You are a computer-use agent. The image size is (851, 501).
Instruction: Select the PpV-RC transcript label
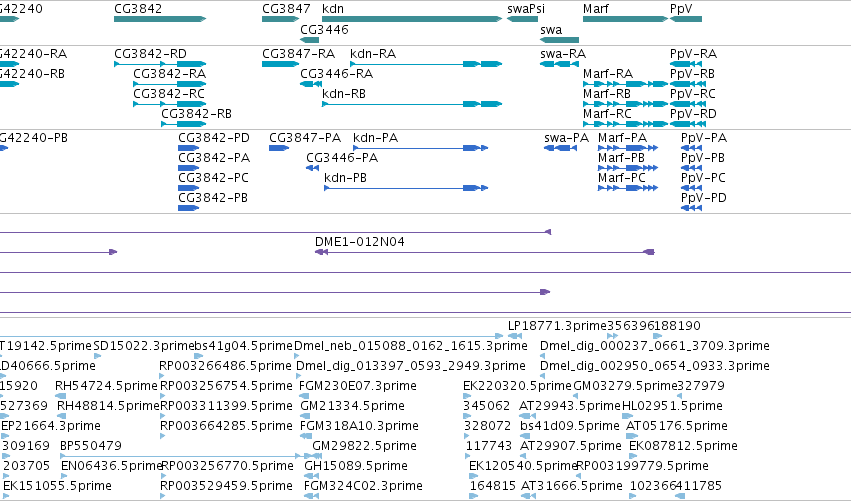pyautogui.click(x=693, y=93)
